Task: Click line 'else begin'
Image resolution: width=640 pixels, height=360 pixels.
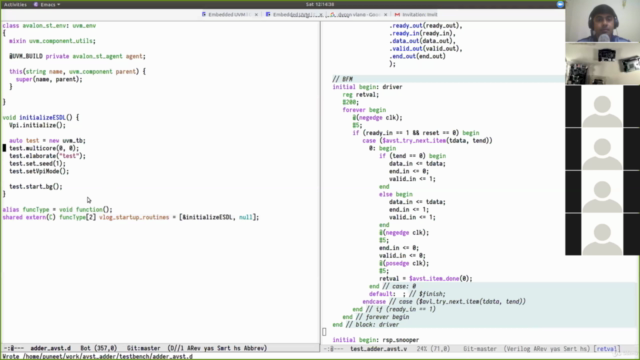Action: 396,194
